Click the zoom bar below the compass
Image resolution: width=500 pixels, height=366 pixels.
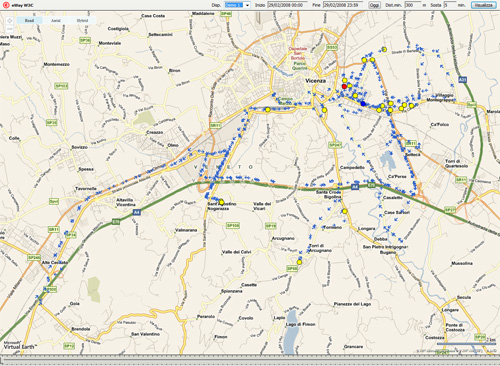10,29
